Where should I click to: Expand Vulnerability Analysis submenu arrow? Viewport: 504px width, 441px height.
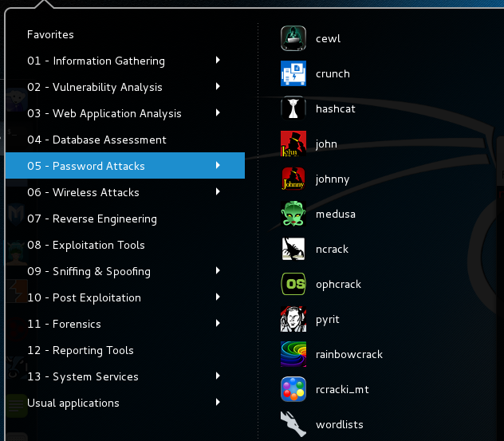coord(218,86)
